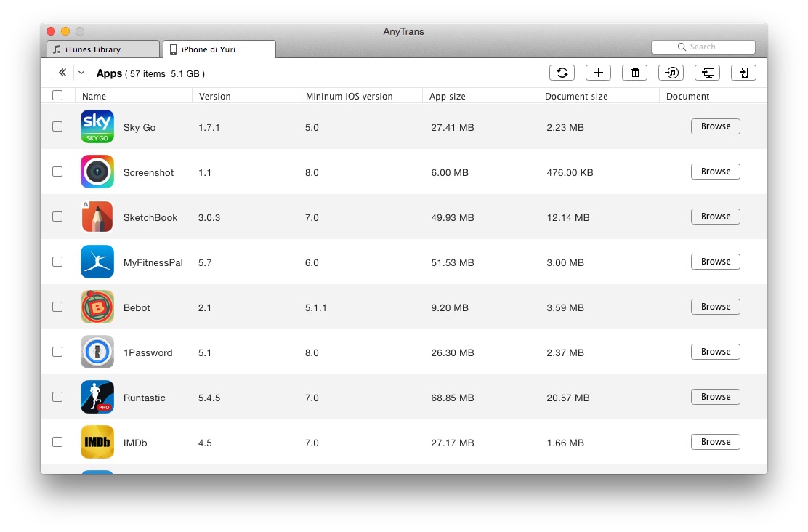Click the 20.57 MB document size value
This screenshot has height=532, width=808.
point(568,398)
